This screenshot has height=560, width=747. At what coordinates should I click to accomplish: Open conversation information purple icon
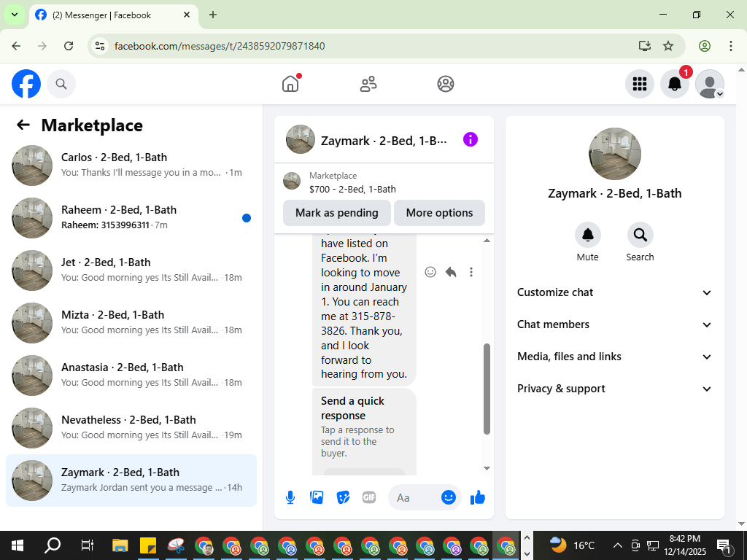(471, 139)
